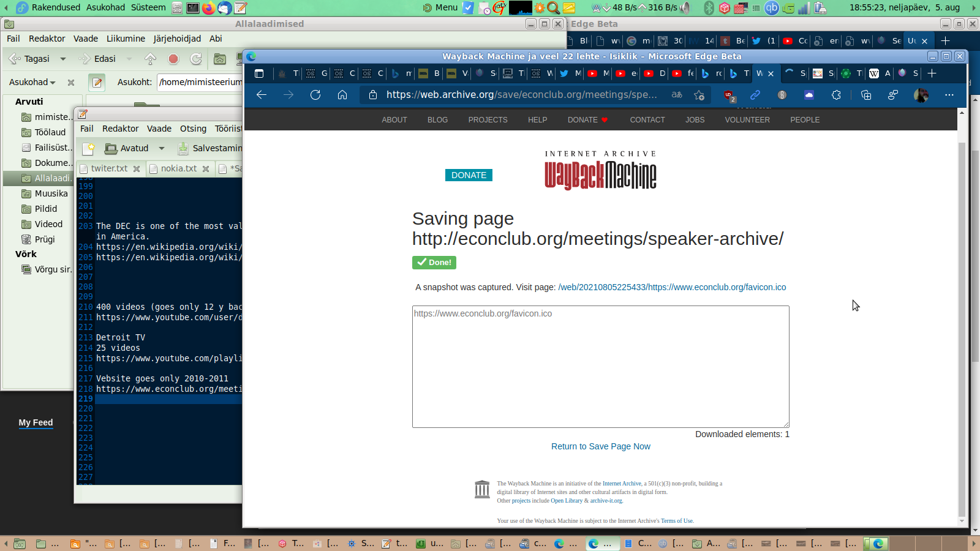Viewport: 980px width, 551px height.
Task: Open Rakendused menu in top panel
Action: coord(56,7)
